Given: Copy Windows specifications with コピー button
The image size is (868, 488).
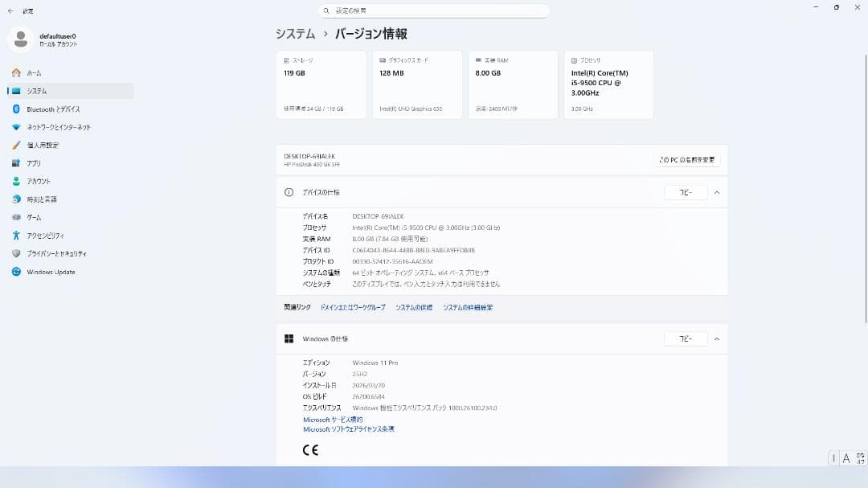Looking at the screenshot, I should point(686,338).
